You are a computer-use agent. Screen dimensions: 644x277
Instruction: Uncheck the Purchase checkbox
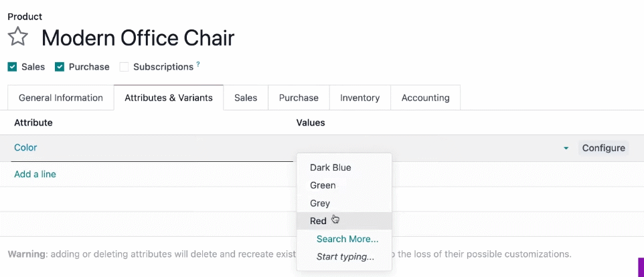(60, 67)
